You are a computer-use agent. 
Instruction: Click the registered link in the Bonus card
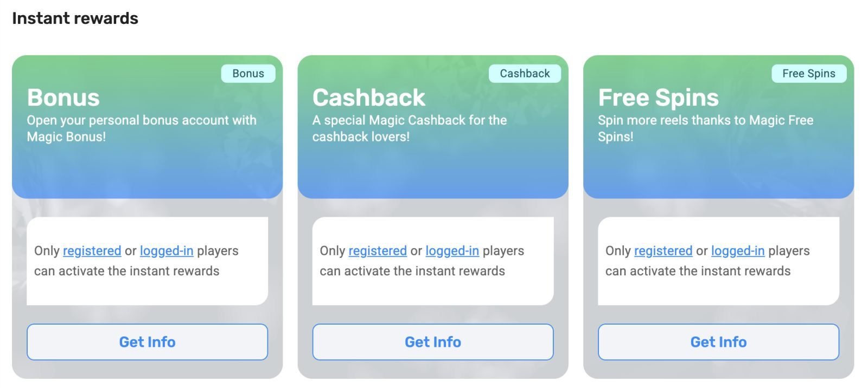tap(92, 250)
